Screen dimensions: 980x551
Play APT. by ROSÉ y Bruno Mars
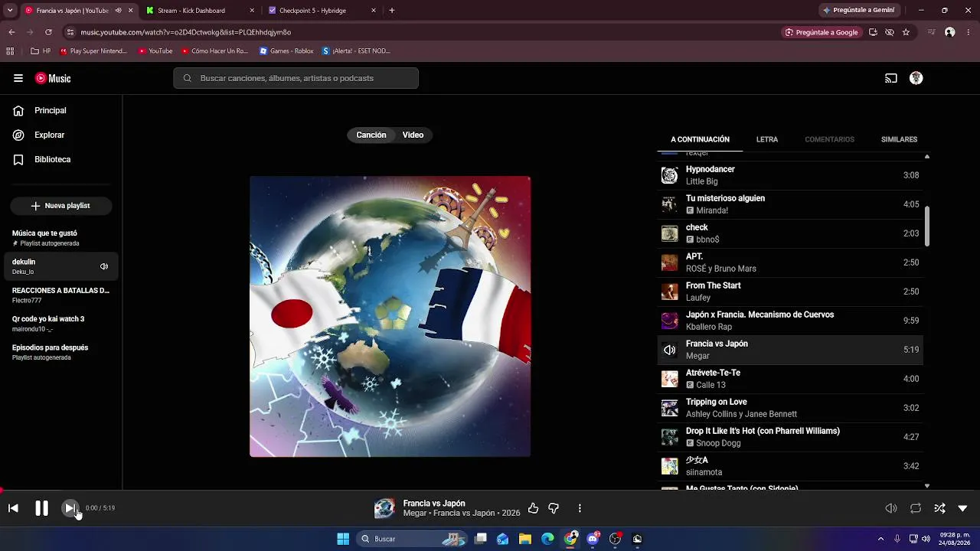point(790,262)
